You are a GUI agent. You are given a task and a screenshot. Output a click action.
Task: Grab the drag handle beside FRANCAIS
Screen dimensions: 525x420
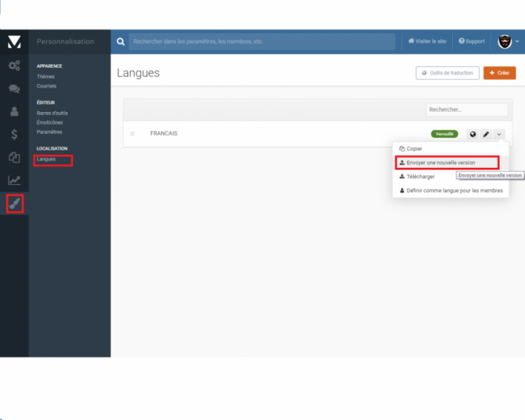[x=132, y=134]
